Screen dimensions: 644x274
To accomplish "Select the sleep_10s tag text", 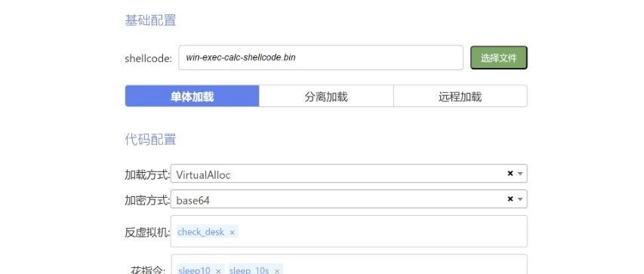I will pos(249,270).
